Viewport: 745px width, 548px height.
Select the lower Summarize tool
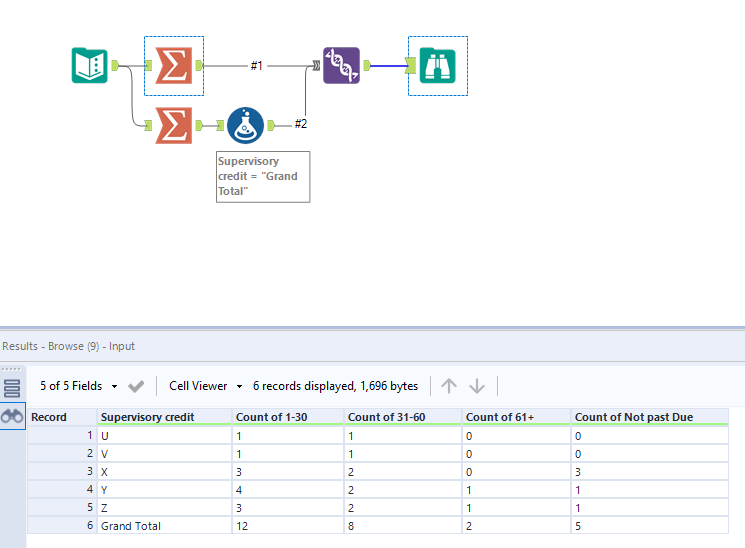174,125
